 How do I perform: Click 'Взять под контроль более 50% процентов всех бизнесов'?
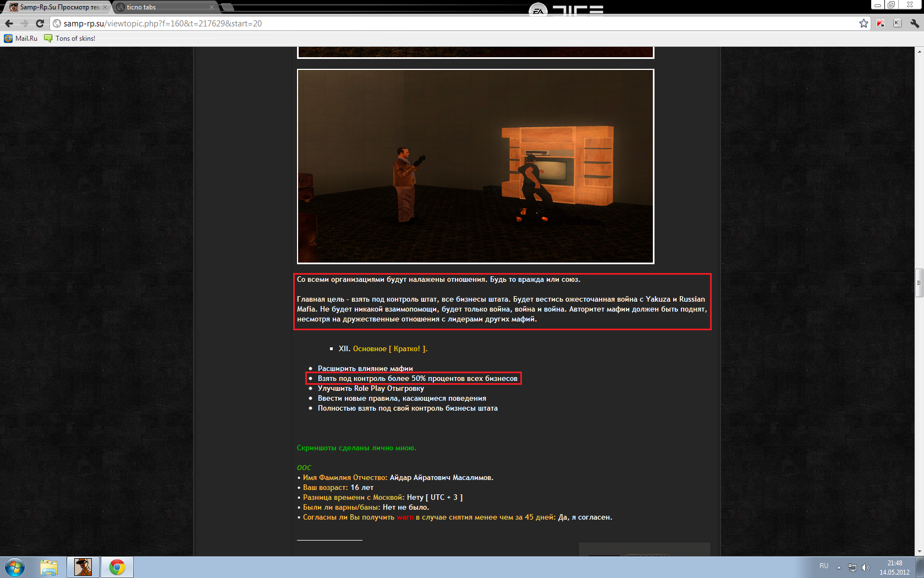[417, 378]
